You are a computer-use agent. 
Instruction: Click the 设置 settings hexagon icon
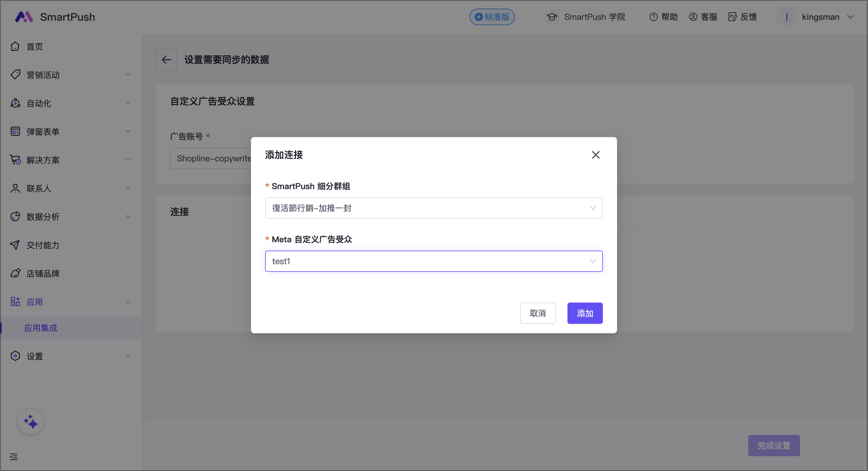(x=15, y=356)
